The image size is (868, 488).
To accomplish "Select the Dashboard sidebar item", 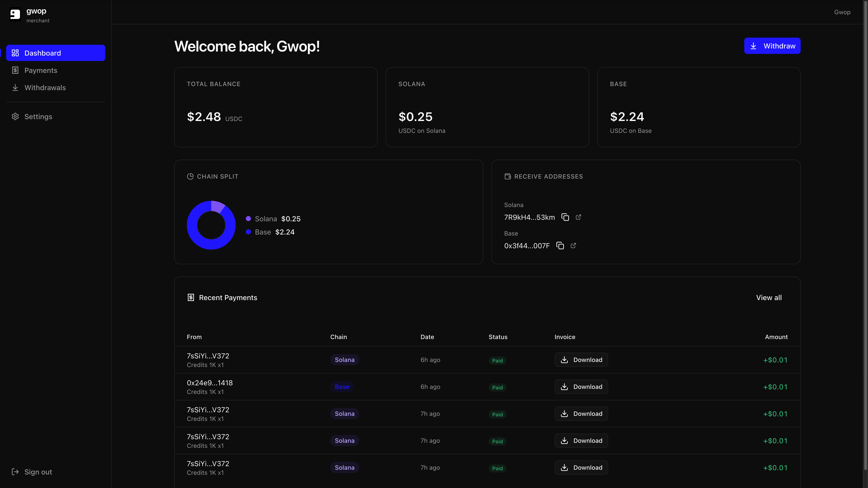I will pos(56,53).
